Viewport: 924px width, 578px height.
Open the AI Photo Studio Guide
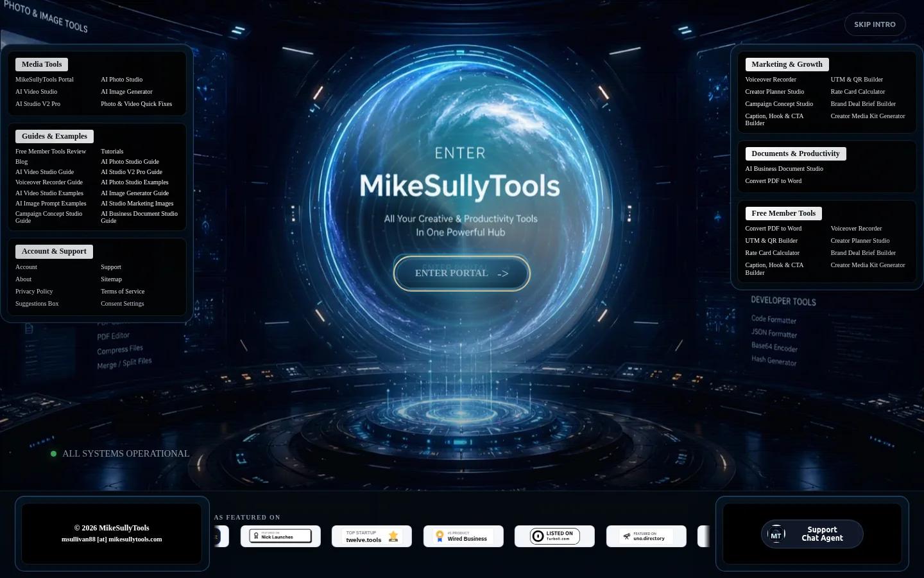point(130,162)
